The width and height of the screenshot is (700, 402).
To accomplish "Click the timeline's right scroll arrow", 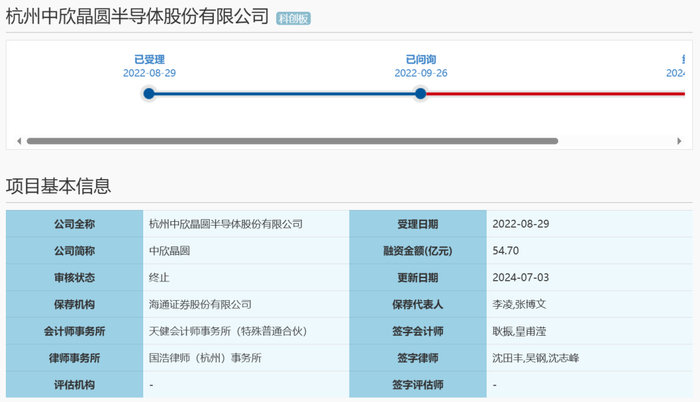I will coord(679,141).
